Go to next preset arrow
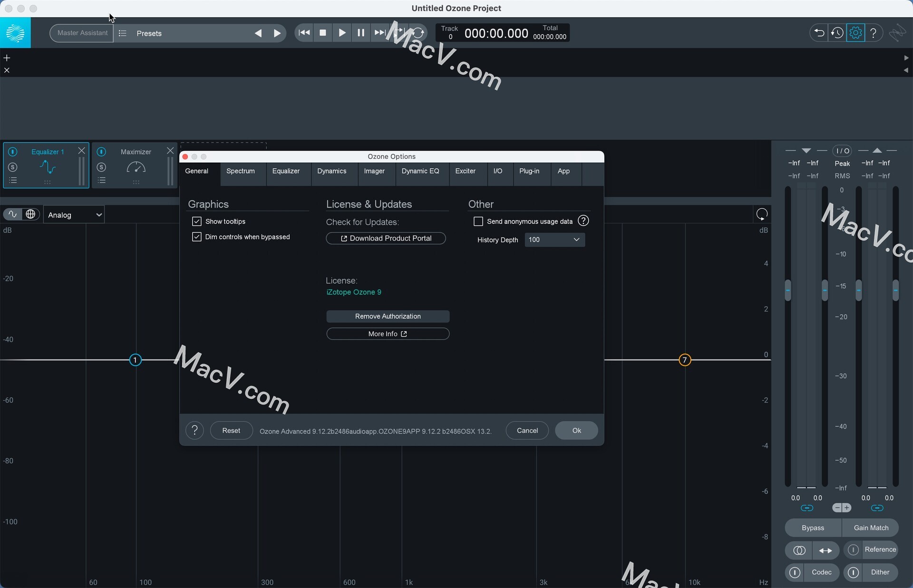 click(x=277, y=33)
